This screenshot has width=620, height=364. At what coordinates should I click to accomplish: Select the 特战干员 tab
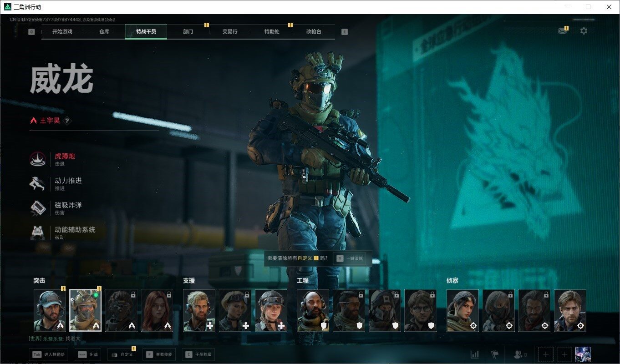pos(146,32)
